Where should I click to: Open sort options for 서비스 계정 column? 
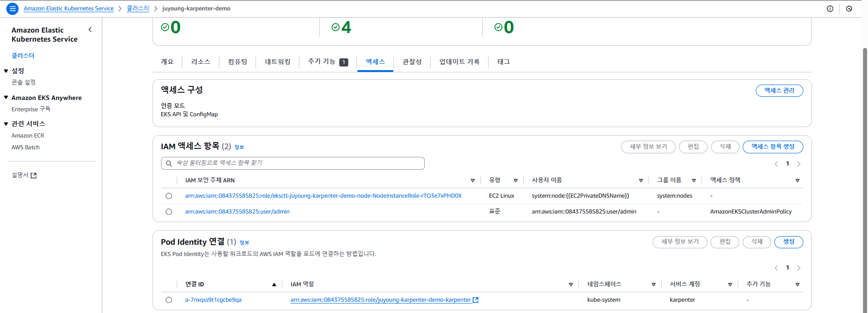730,285
